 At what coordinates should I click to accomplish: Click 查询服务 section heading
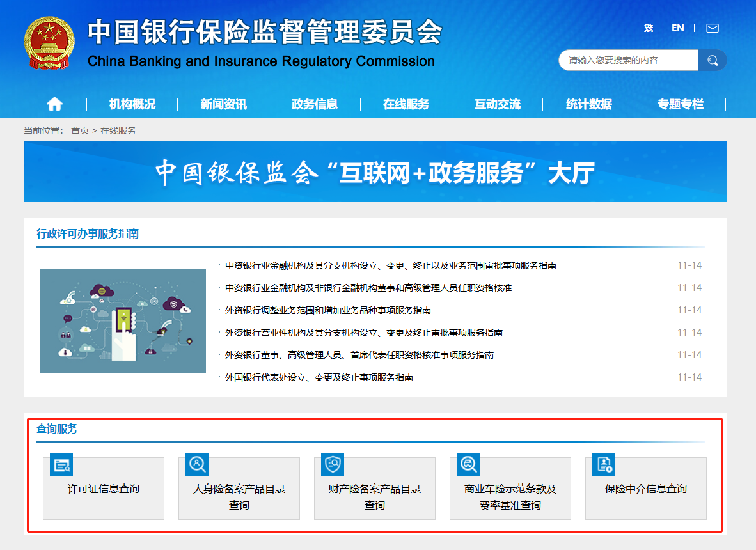pyautogui.click(x=57, y=428)
